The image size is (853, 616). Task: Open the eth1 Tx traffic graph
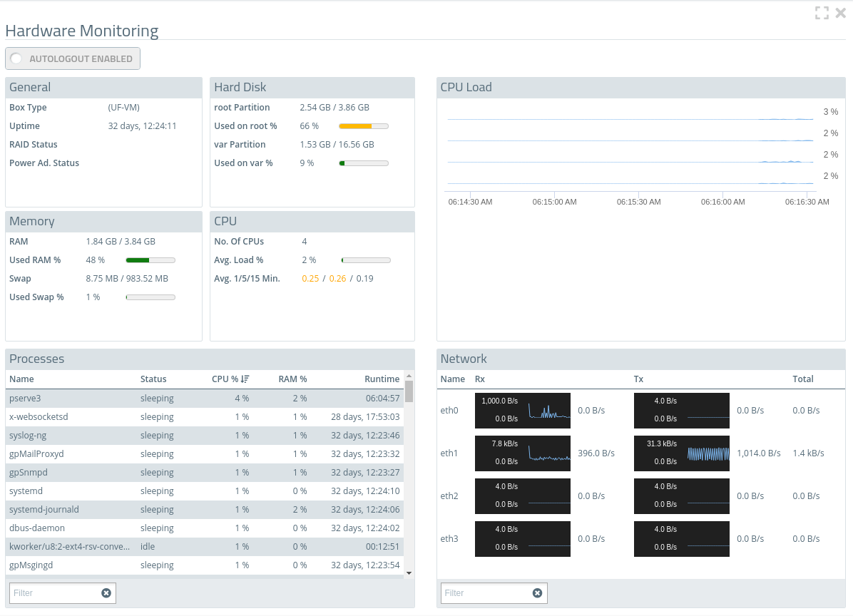click(681, 453)
